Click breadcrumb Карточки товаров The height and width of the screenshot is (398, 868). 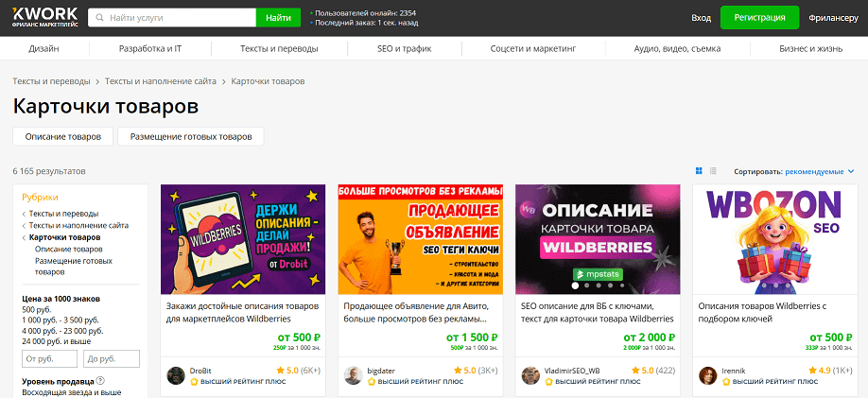(268, 81)
